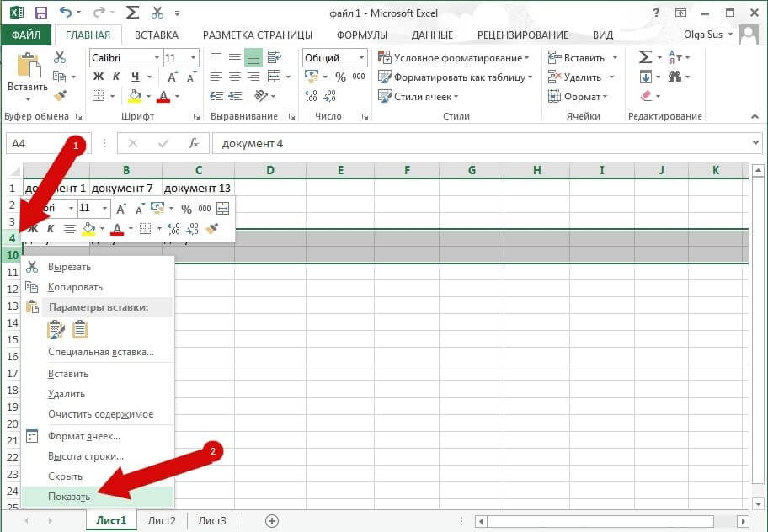This screenshot has height=532, width=768.
Task: Choose Показать in context menu
Action: (x=98, y=497)
